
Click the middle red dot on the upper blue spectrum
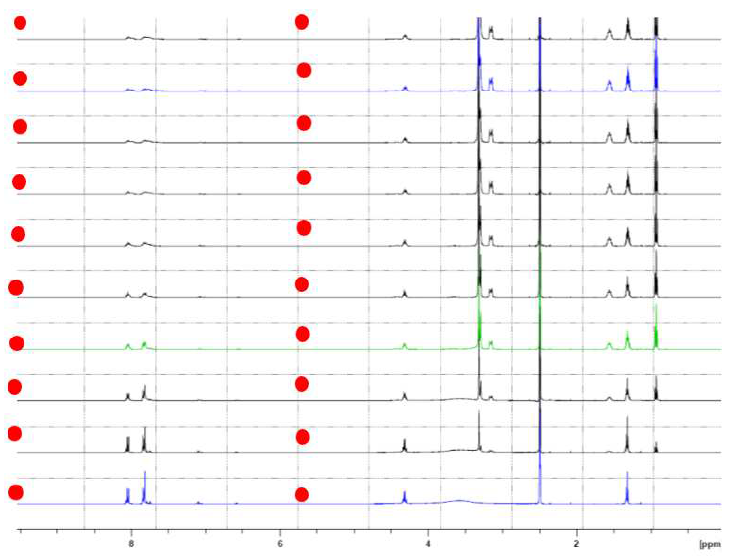pos(304,71)
